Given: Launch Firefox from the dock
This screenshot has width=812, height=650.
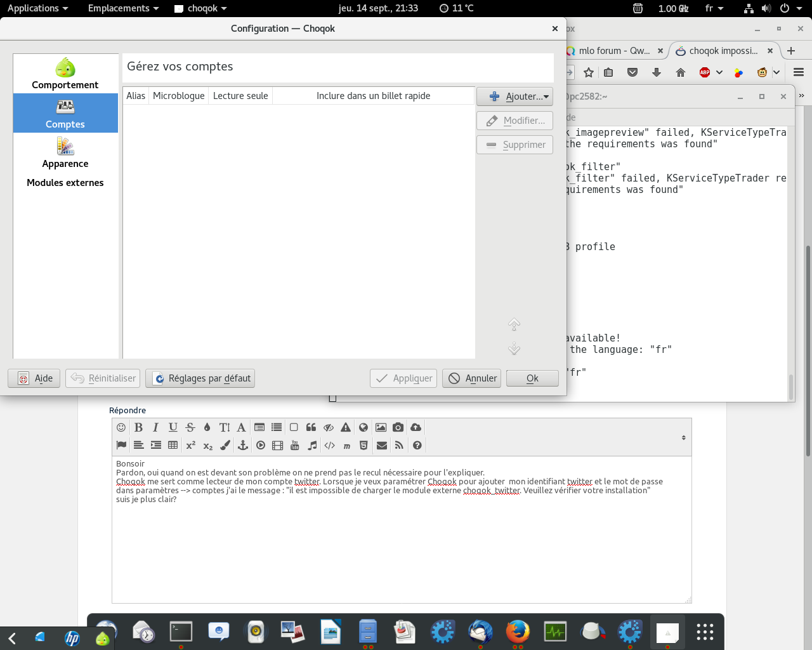Looking at the screenshot, I should 518,632.
